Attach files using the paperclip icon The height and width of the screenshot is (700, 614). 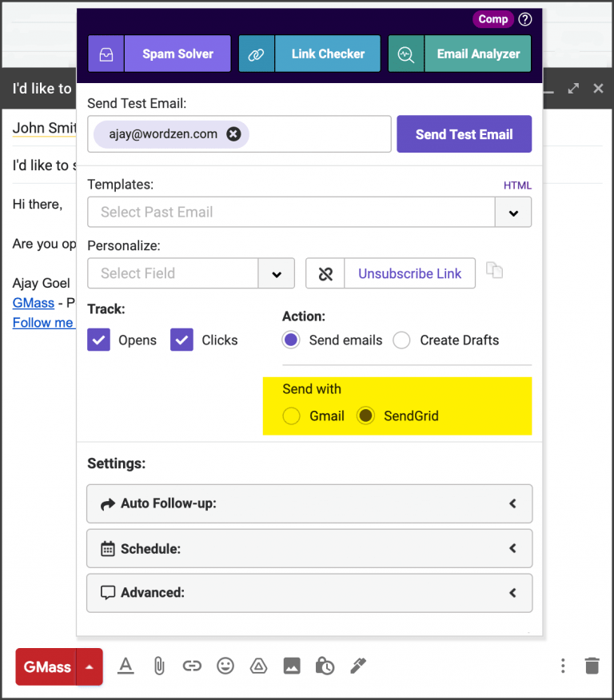(x=159, y=666)
